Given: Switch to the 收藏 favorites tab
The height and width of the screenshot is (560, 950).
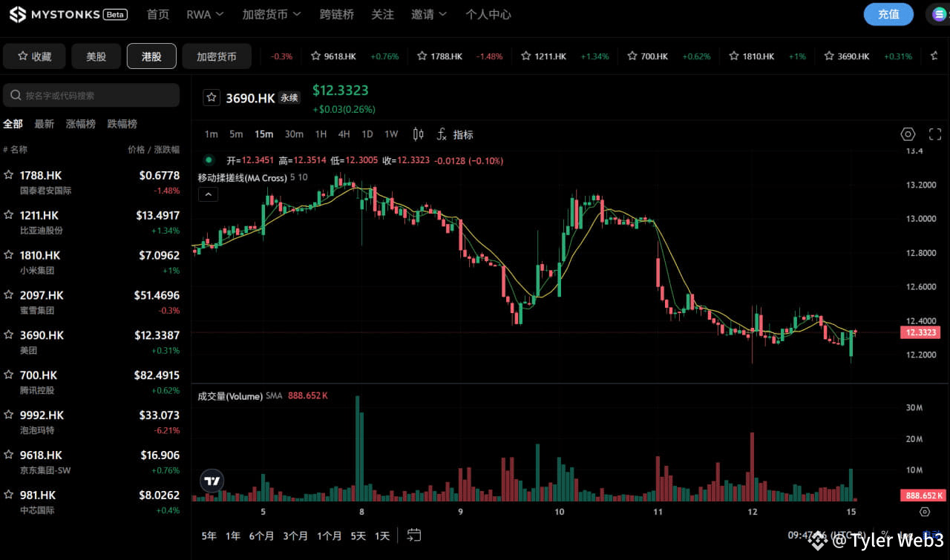Looking at the screenshot, I should [34, 56].
